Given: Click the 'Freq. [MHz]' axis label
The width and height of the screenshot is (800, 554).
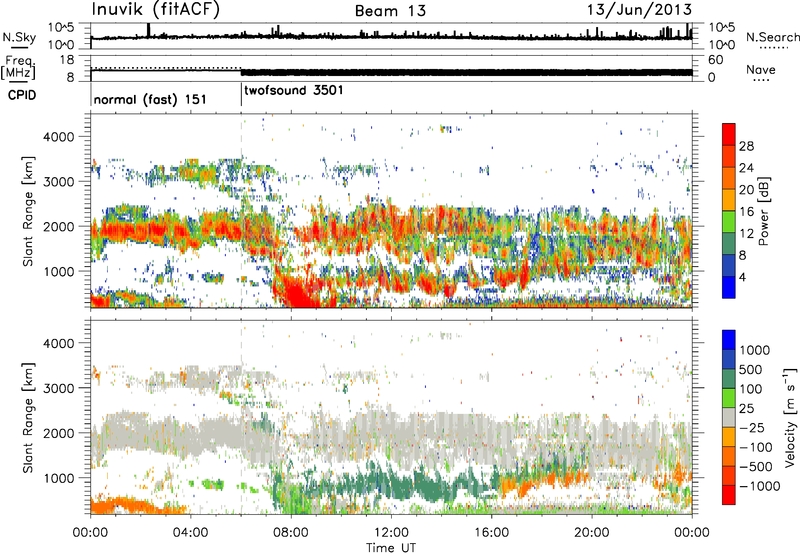Looking at the screenshot, I should tap(18, 67).
